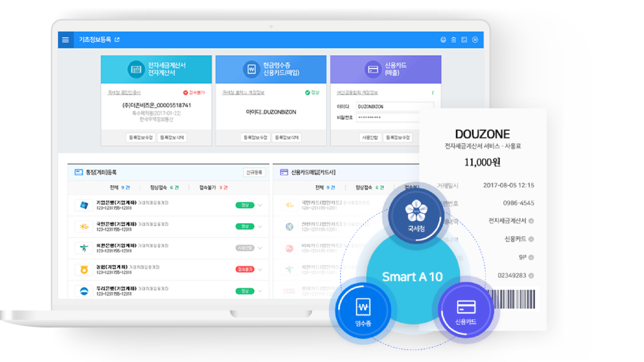Screen dimensions: 644x362
Task: Click the Smart A 10 center circle
Action: pos(412,277)
